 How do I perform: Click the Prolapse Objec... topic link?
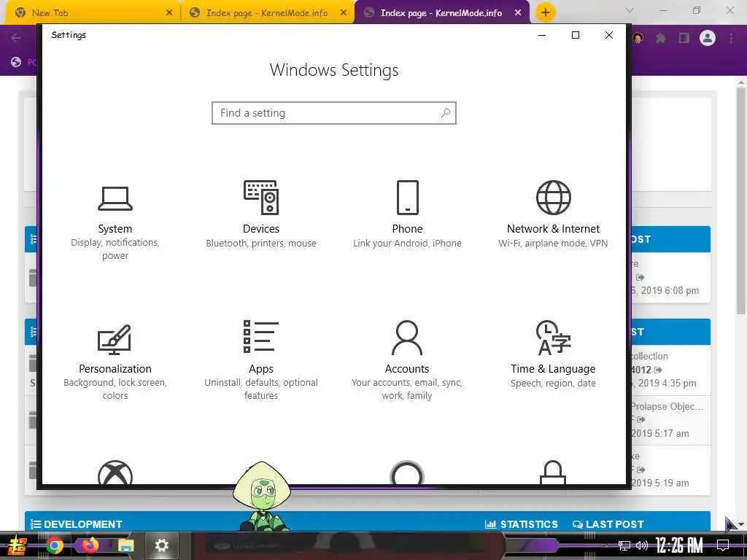pyautogui.click(x=667, y=407)
